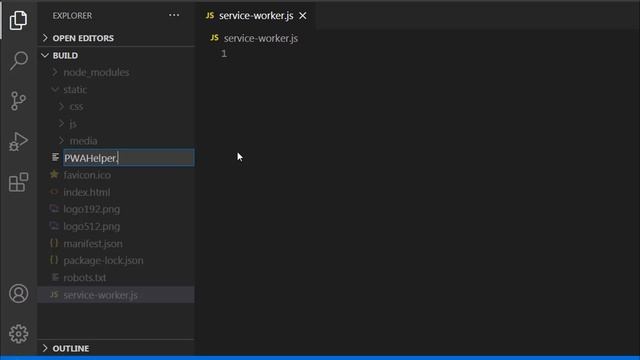The width and height of the screenshot is (640, 360).
Task: Open robots.txt in the explorer
Action: [84, 278]
